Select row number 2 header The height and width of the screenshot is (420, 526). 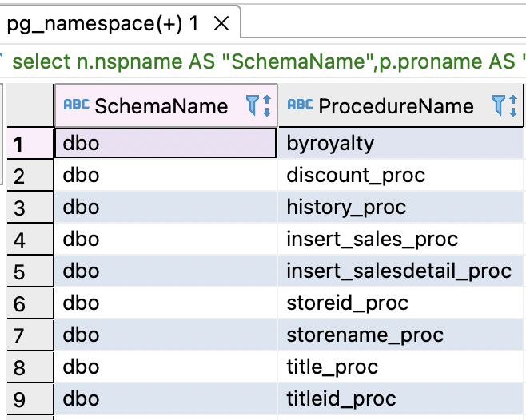(30, 176)
